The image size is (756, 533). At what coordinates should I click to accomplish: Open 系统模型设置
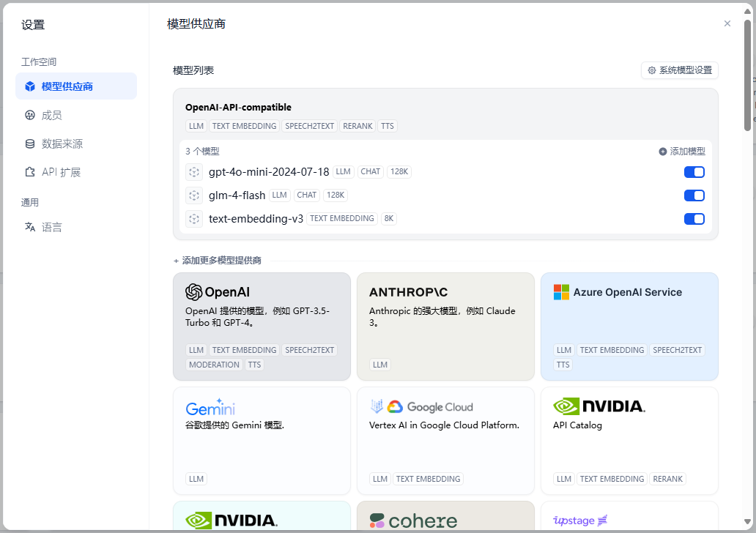pyautogui.click(x=680, y=70)
